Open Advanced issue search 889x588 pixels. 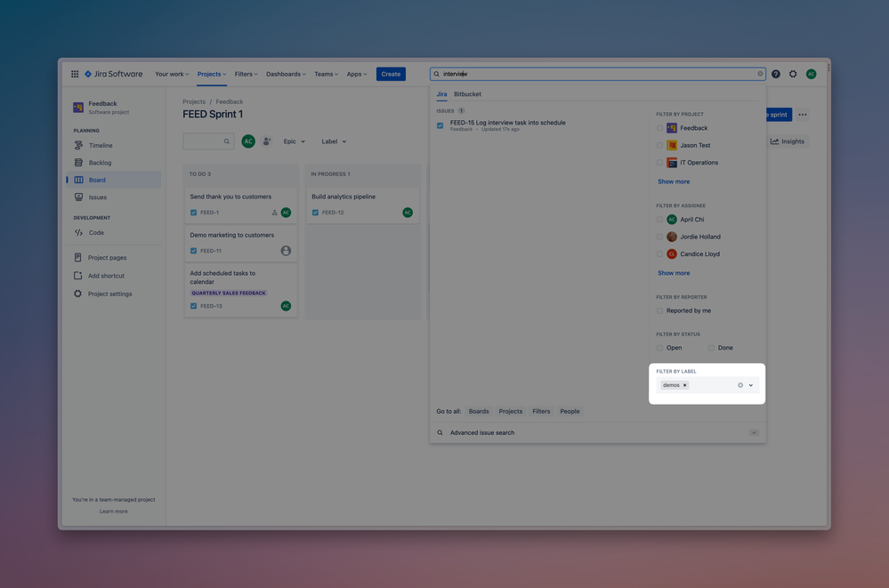coord(598,432)
